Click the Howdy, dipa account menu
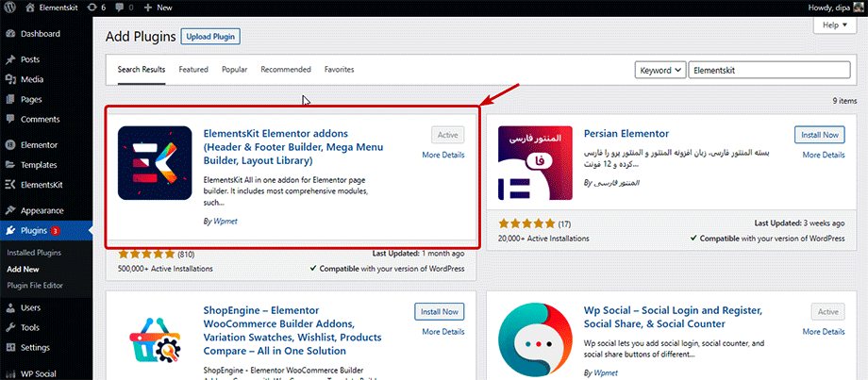The height and width of the screenshot is (380, 868). tap(837, 8)
